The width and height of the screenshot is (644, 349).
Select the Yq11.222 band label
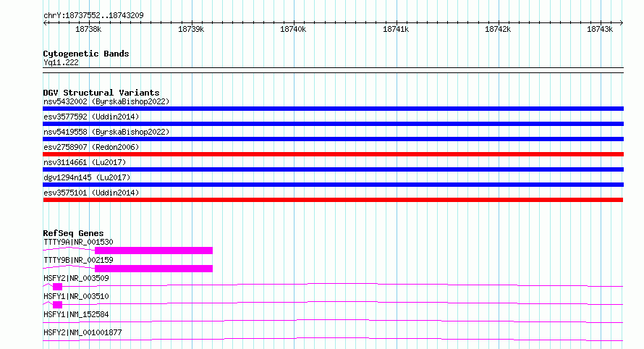pyautogui.click(x=61, y=62)
